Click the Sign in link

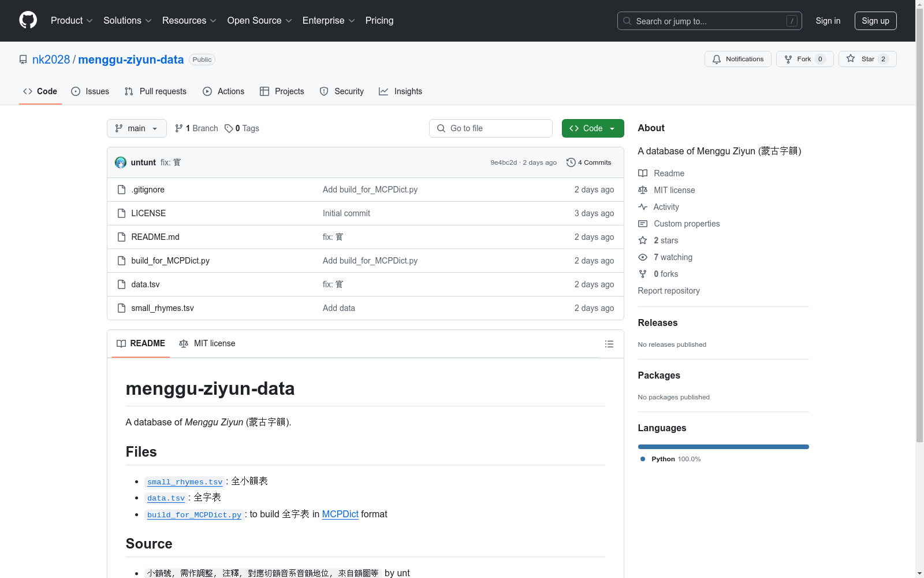coord(828,21)
